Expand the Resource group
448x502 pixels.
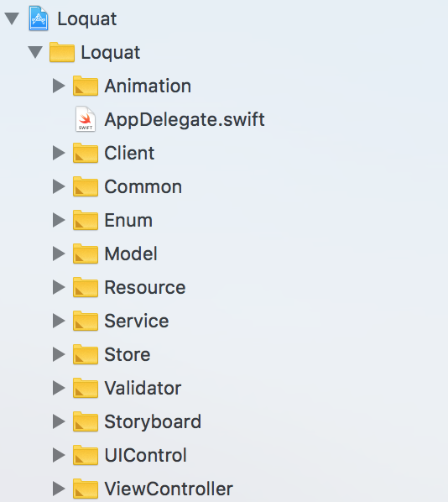59,287
